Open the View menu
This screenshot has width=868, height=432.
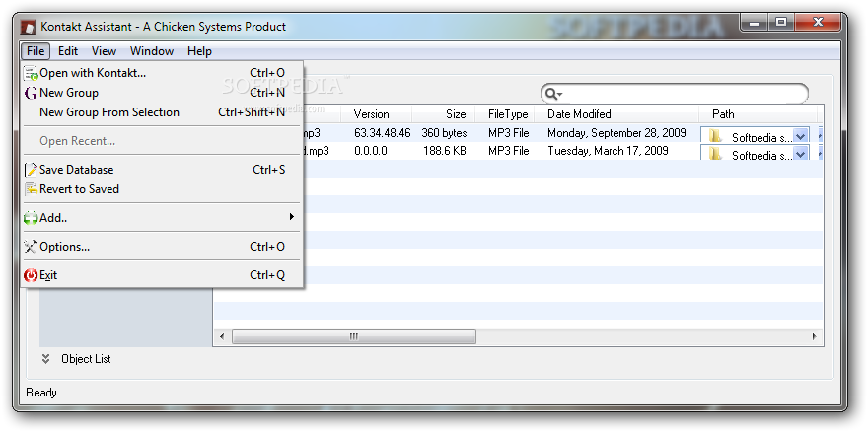[104, 51]
